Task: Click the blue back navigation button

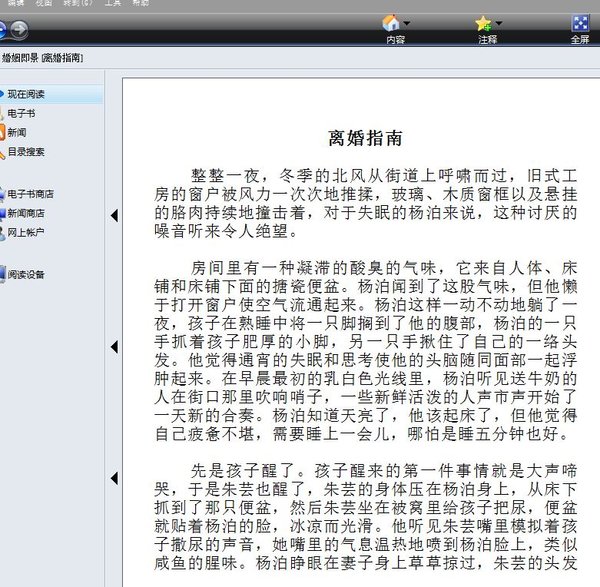Action: (2, 29)
